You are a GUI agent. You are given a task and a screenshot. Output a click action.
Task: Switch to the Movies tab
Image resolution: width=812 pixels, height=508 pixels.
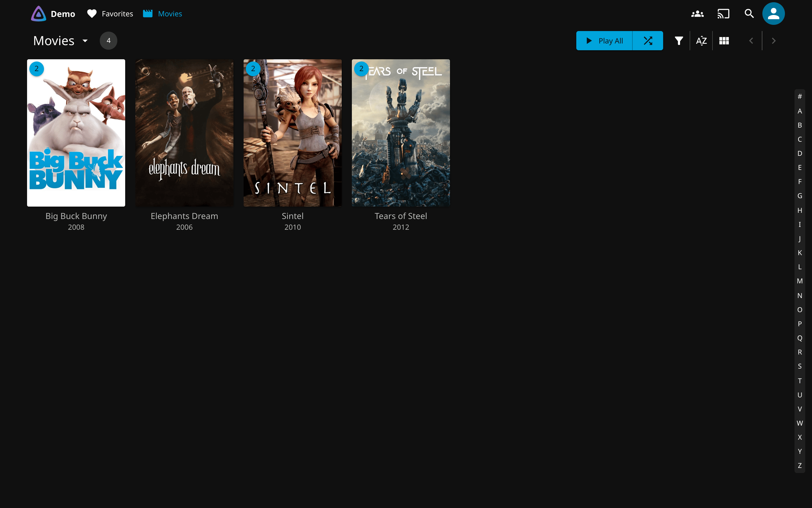click(x=162, y=14)
